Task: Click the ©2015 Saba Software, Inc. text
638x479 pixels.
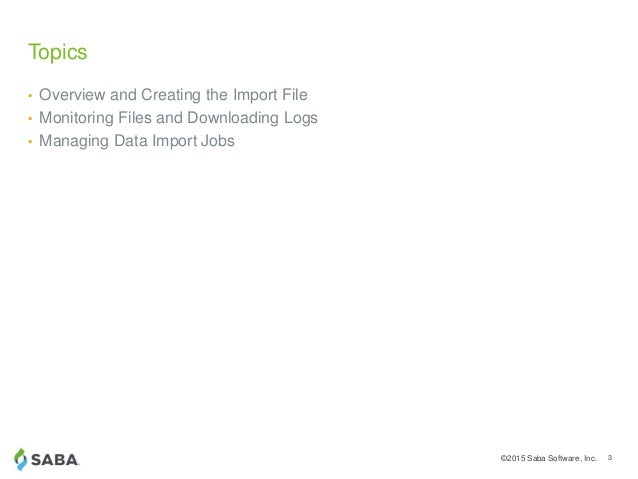Action: 548,458
